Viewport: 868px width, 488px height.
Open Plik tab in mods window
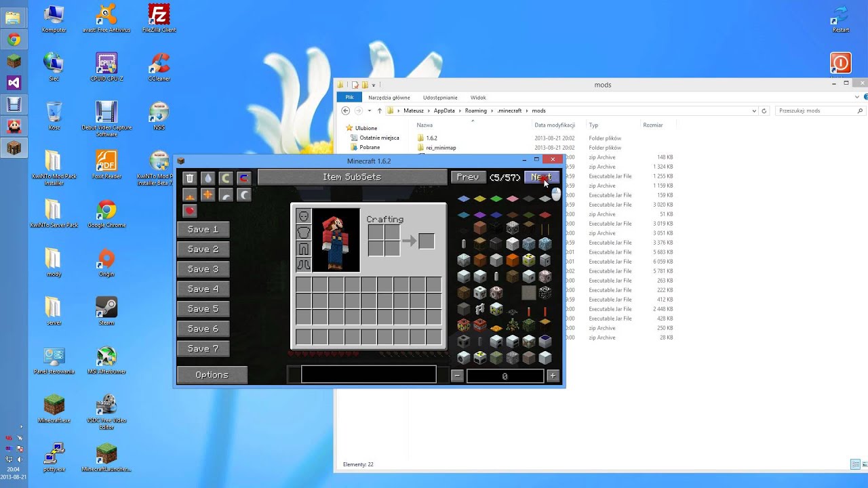click(x=350, y=98)
